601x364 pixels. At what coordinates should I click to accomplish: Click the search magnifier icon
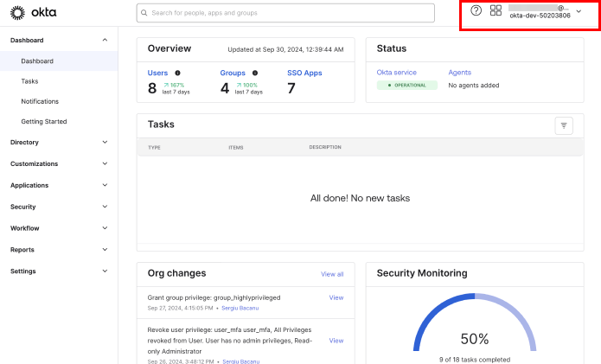144,13
